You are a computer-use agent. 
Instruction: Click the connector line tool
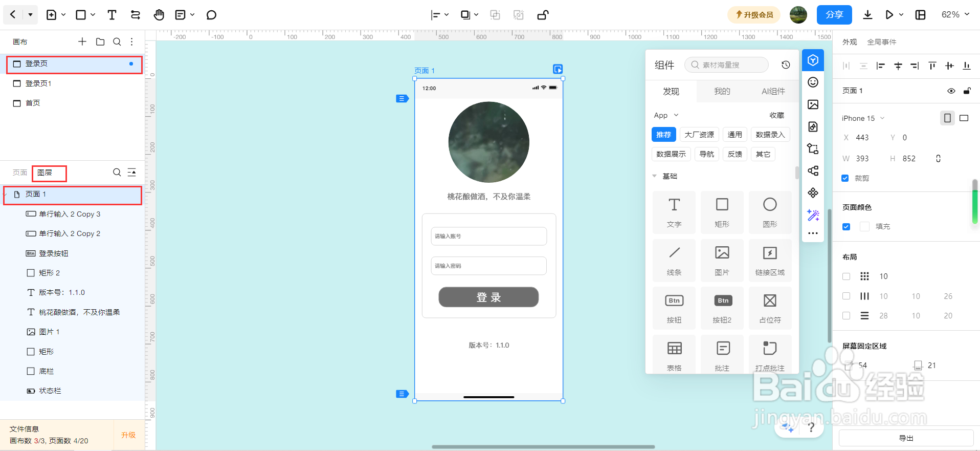136,15
